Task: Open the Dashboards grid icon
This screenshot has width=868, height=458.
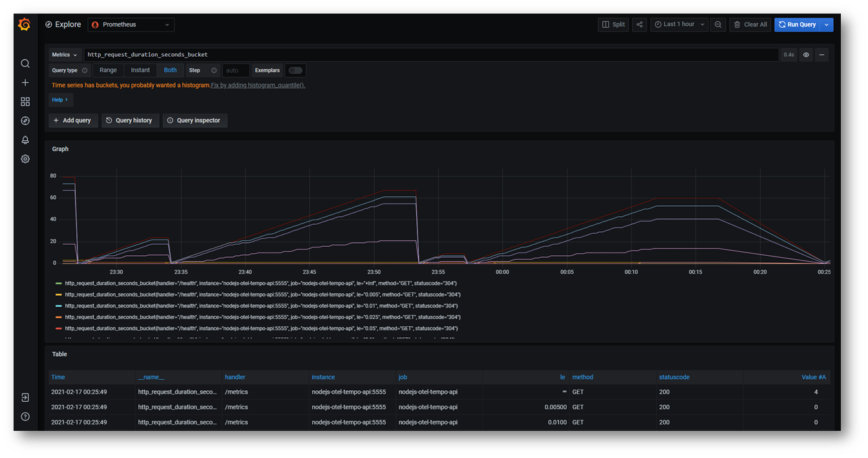Action: (25, 101)
